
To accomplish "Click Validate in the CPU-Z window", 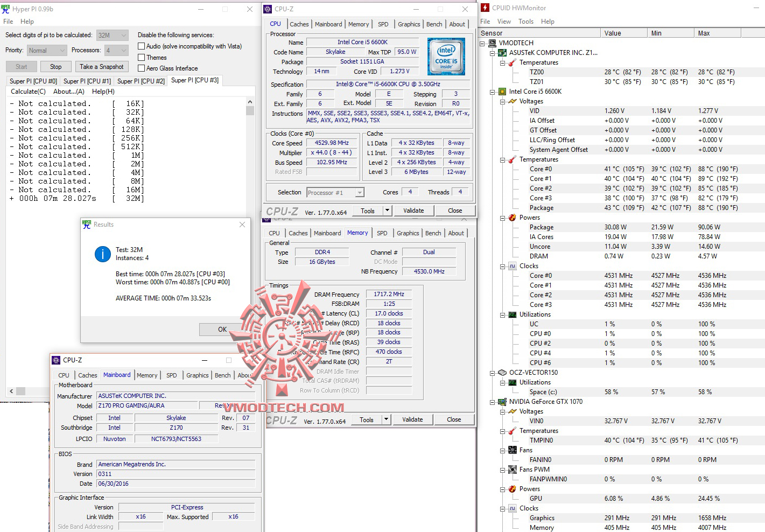I will (x=413, y=210).
